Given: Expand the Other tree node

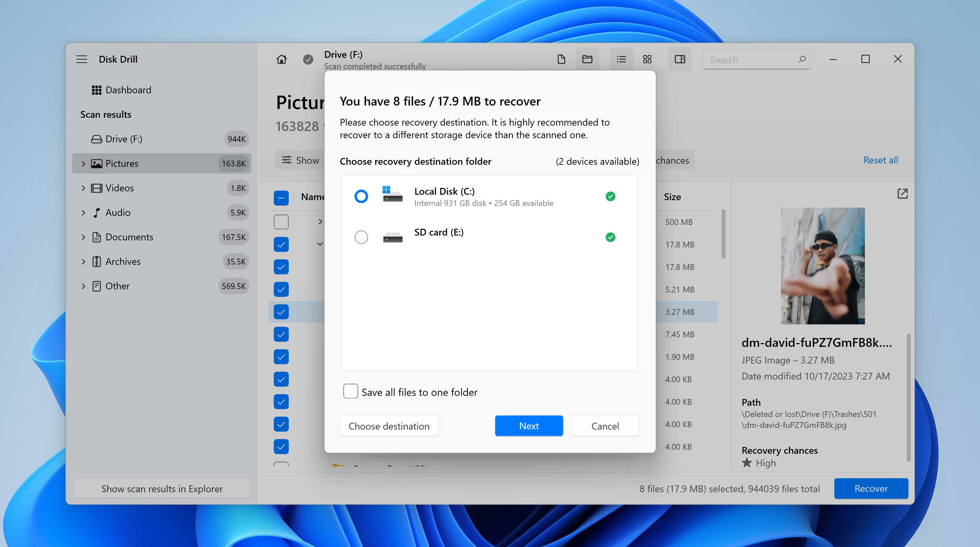Looking at the screenshot, I should click(83, 286).
